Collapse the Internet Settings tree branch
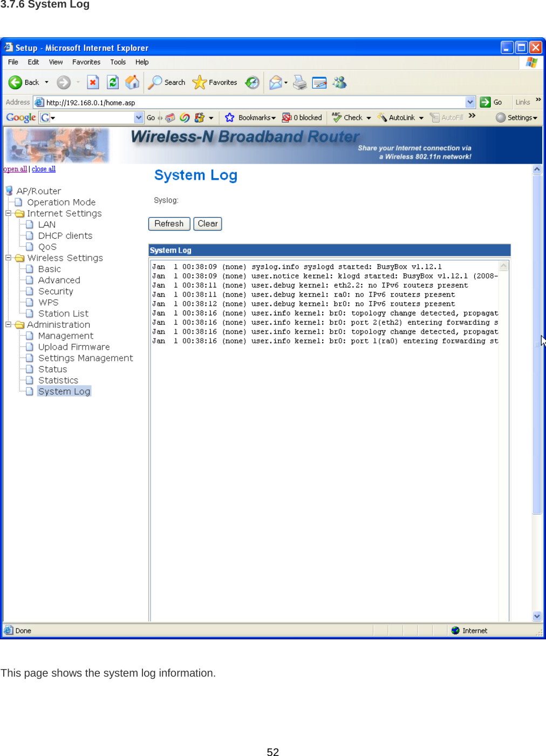This screenshot has width=546, height=756. pos(8,213)
